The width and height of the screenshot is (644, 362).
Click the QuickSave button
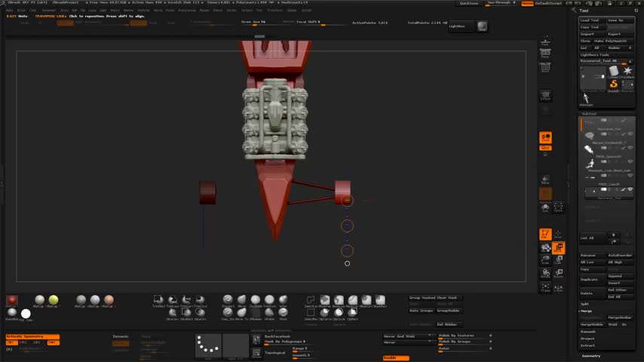pyautogui.click(x=469, y=3)
